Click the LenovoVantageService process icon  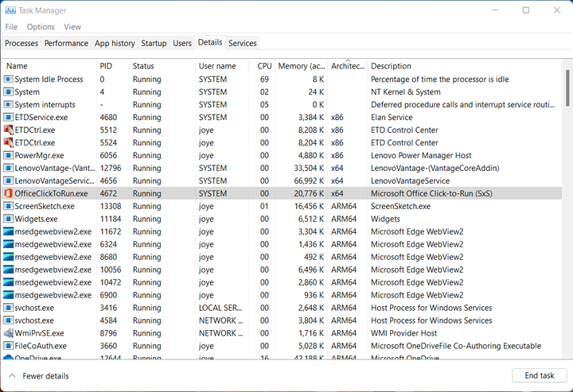[x=8, y=180]
